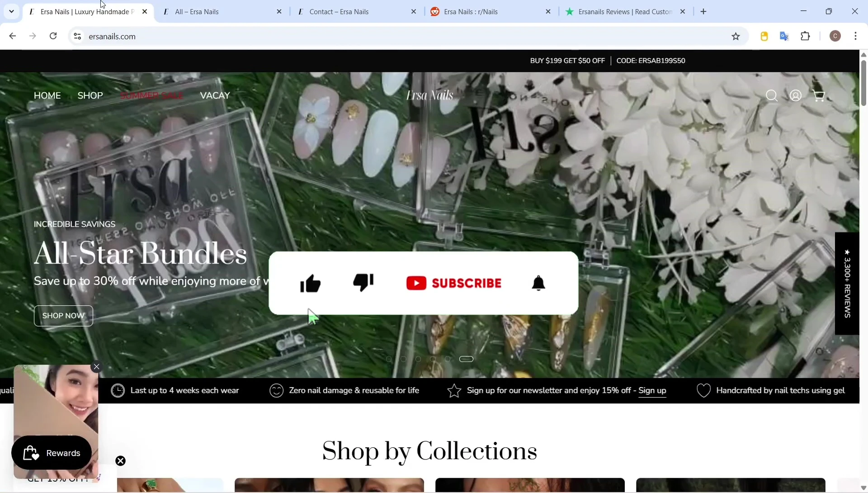Viewport: 868px width, 493px height.
Task: Open the HOME menu item
Action: 47,95
